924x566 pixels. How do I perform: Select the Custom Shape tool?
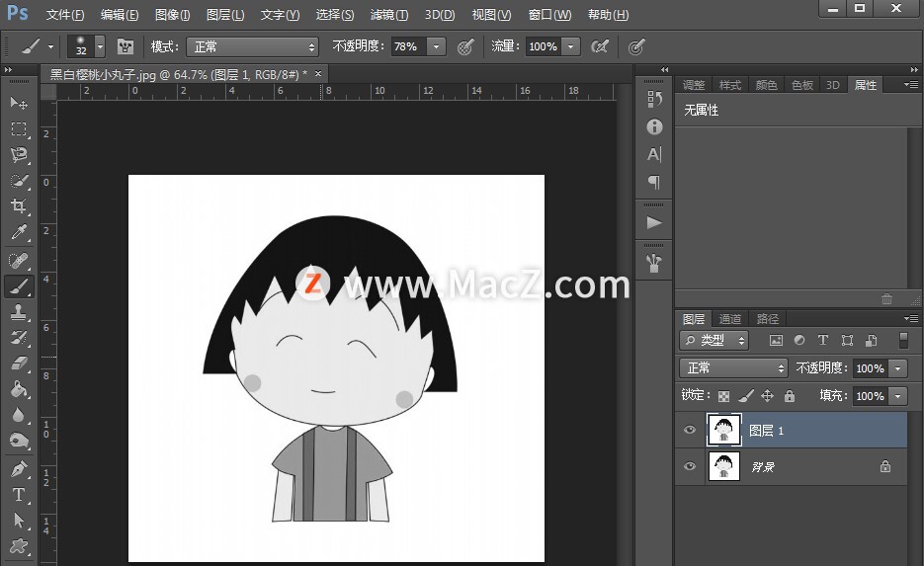click(x=19, y=546)
